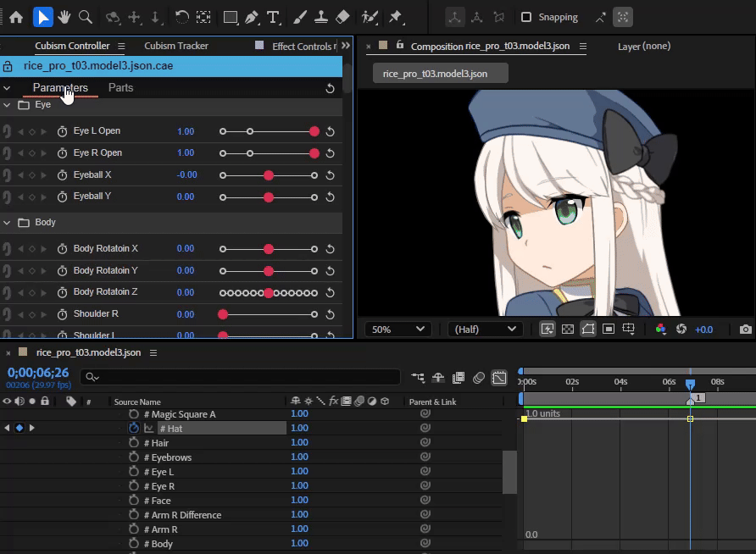
Task: Click the Home icon in toolbar
Action: tap(16, 17)
